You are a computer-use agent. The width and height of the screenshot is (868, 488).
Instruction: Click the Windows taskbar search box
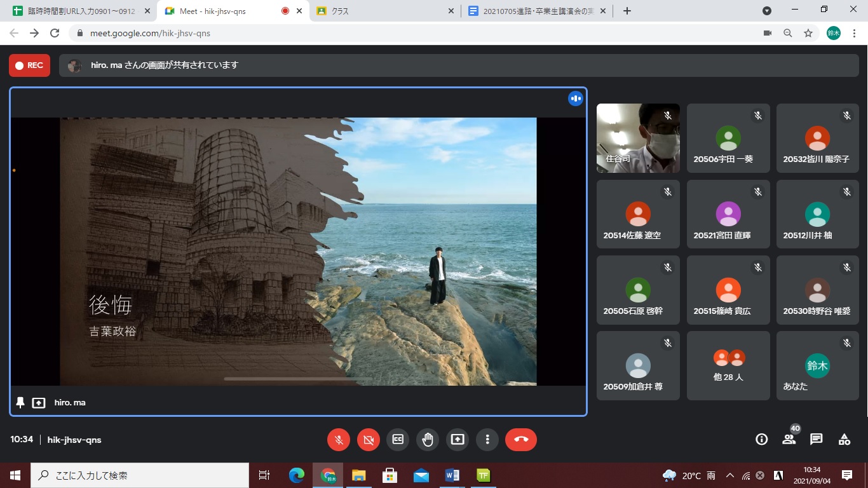click(x=140, y=475)
